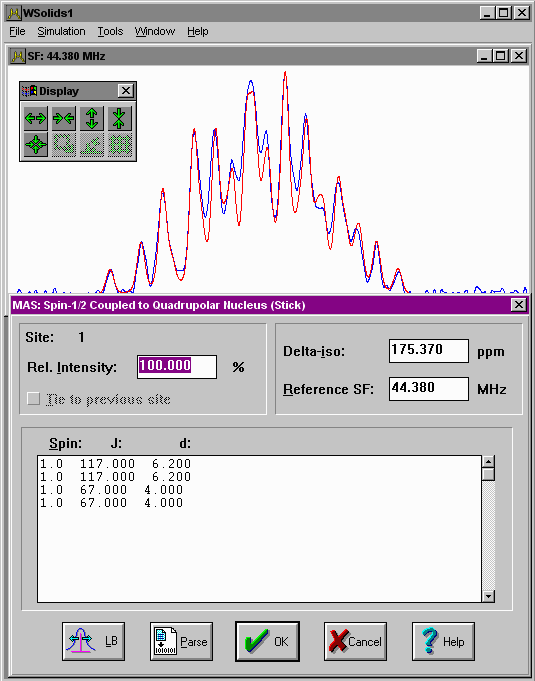Click the spin list scrollbar down arrow
The image size is (535, 681).
489,596
